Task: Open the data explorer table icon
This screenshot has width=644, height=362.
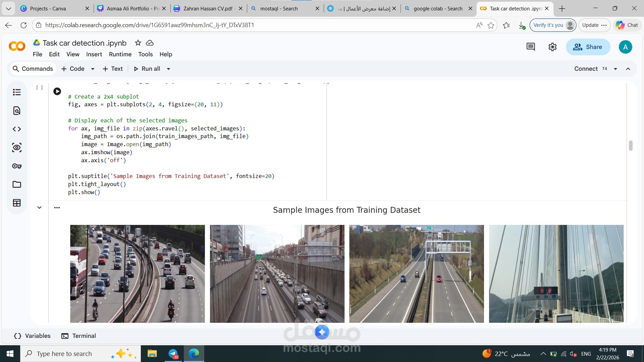Action: point(17,203)
